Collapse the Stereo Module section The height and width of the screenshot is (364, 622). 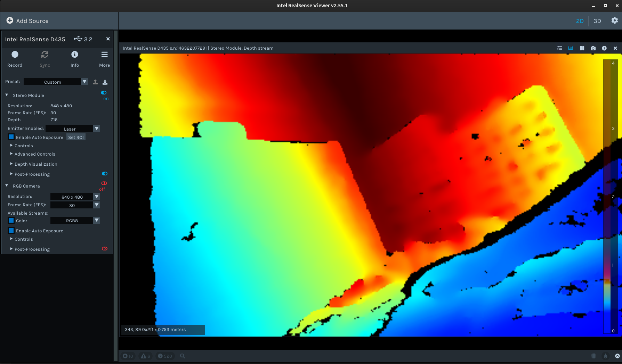click(7, 95)
